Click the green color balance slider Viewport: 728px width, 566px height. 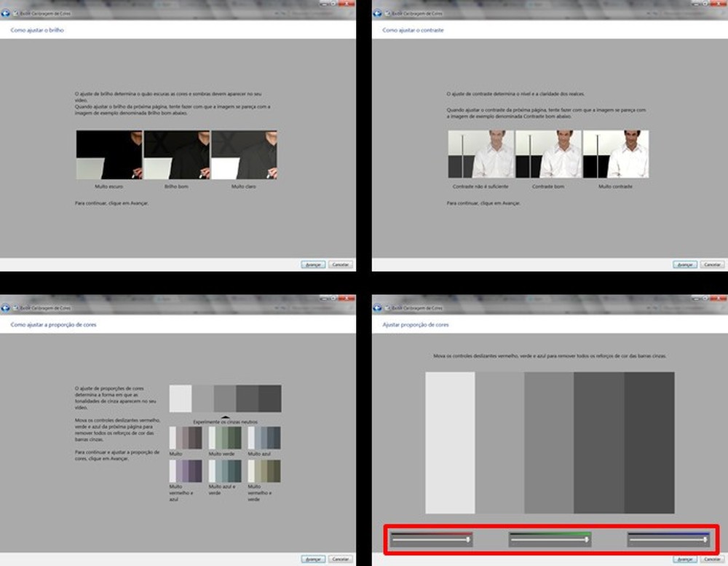click(550, 540)
